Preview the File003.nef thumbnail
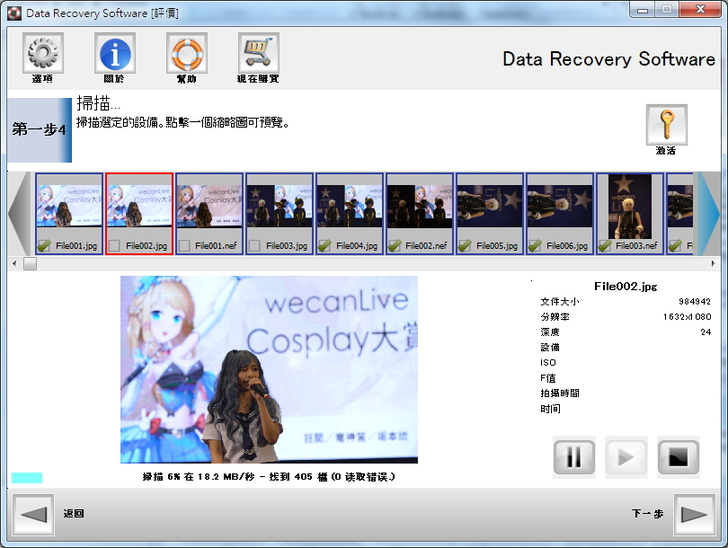 coord(630,207)
